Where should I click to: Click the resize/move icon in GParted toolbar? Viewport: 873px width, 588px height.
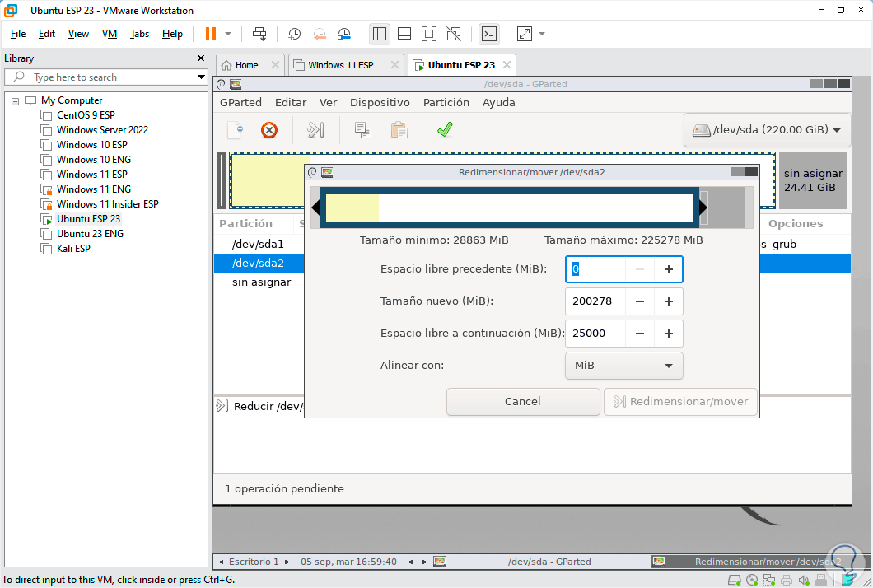(x=315, y=130)
